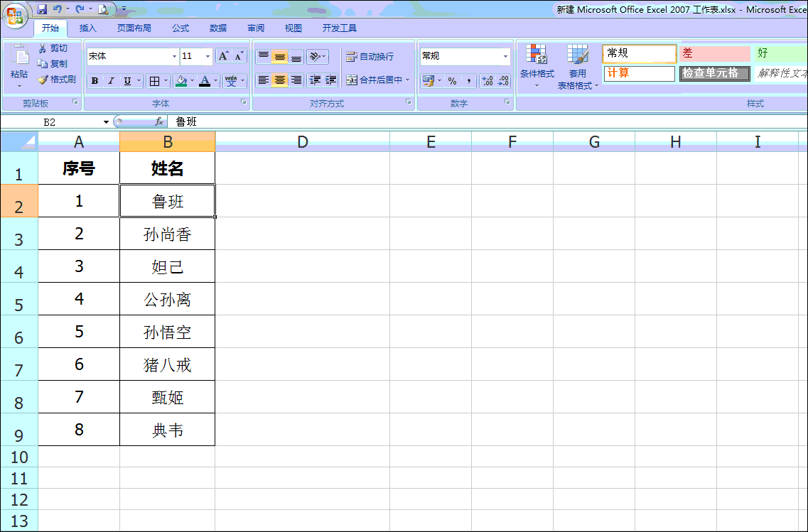Align text to bottom of cell
This screenshot has height=532, width=808.
pos(296,56)
